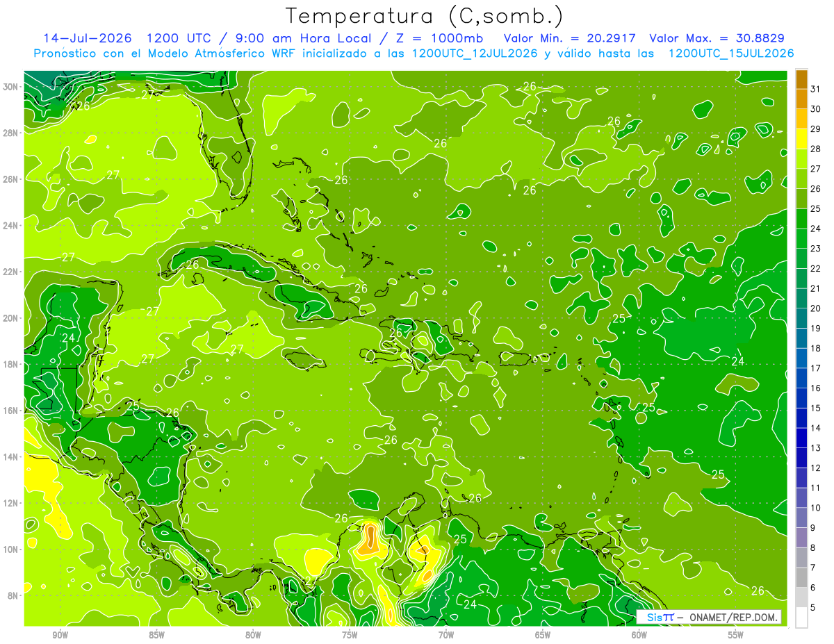The width and height of the screenshot is (834, 644).
Task: Click the blue 18–19 swatch on the color scale
Action: click(x=801, y=338)
